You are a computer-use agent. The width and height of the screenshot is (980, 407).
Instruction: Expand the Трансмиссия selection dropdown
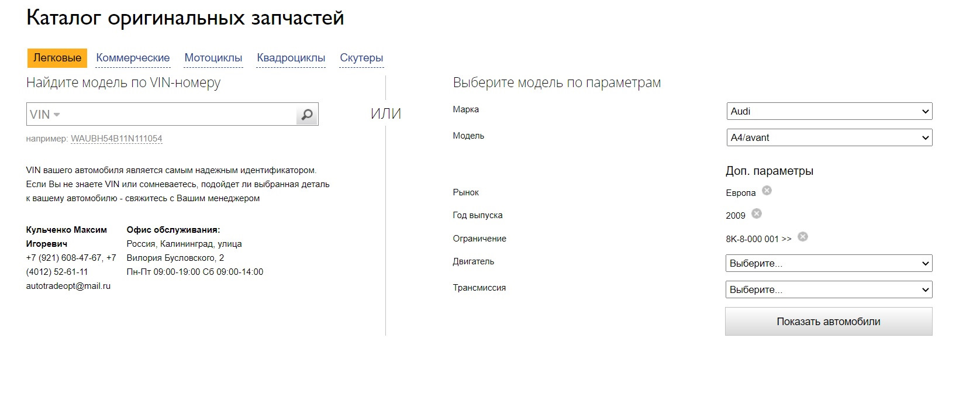[829, 289]
